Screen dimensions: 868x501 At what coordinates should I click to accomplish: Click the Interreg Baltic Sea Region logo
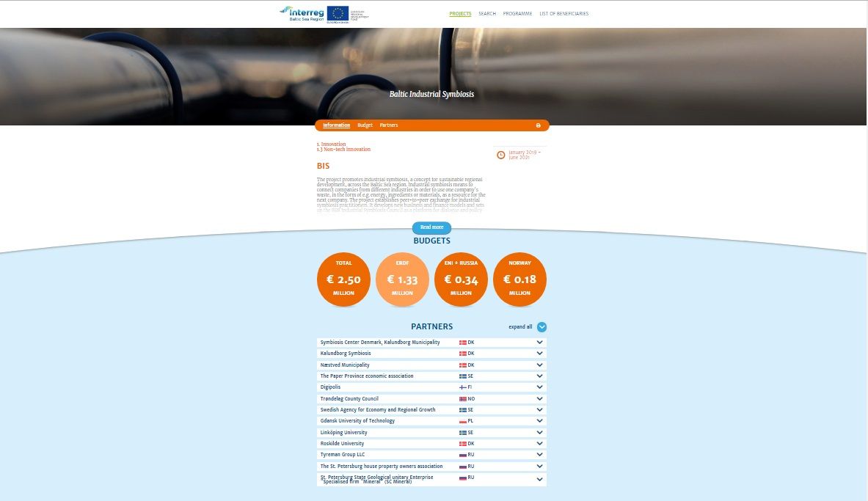(302, 13)
